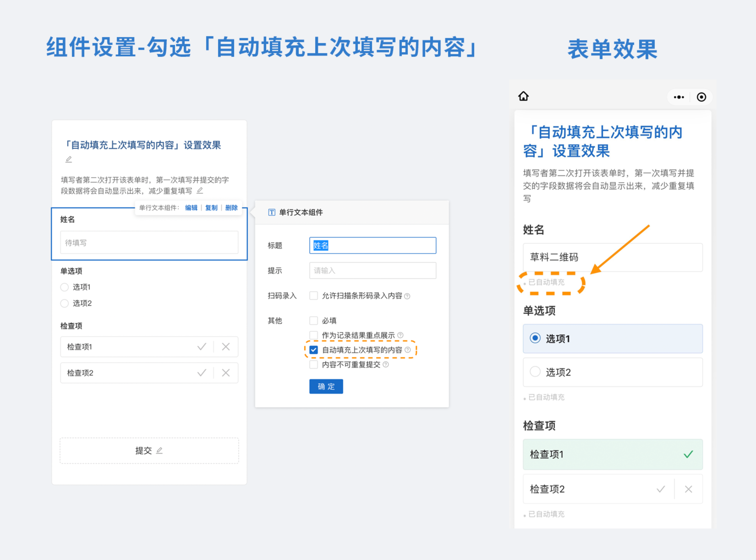Click pencil icon next to 提交
The width and height of the screenshot is (756, 560).
click(x=159, y=451)
